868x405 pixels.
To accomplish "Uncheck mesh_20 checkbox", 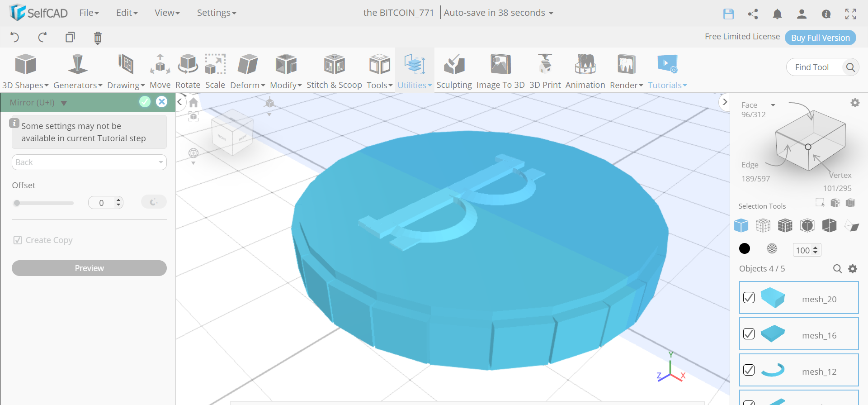I will click(749, 297).
